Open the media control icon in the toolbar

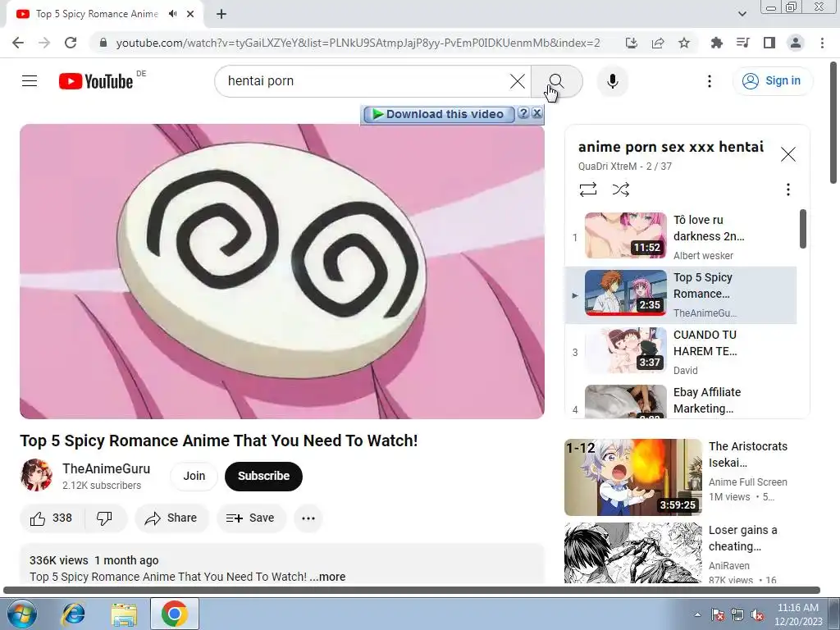pos(742,43)
